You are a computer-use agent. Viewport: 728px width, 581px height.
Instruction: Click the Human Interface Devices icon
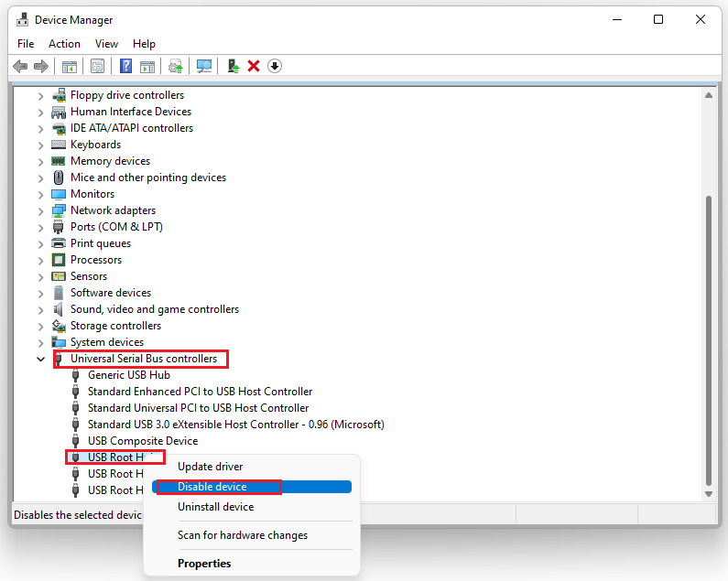pos(59,112)
